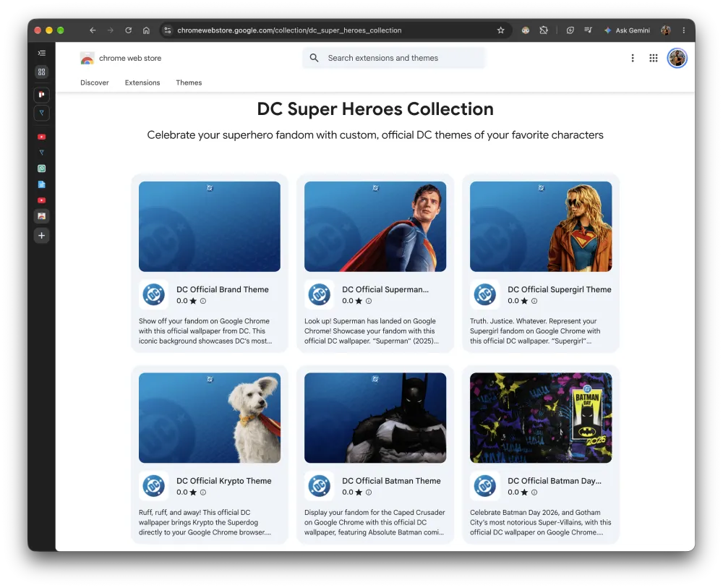Open the Krypto dog theme preview image
This screenshot has height=588, width=723.
click(210, 418)
